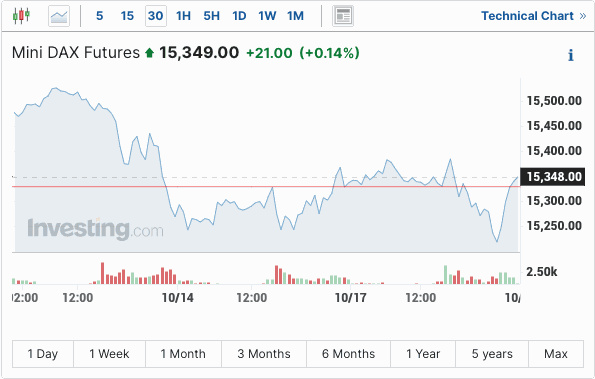Image resolution: width=595 pixels, height=379 pixels.
Task: Select the 5 minute interval
Action: (99, 16)
